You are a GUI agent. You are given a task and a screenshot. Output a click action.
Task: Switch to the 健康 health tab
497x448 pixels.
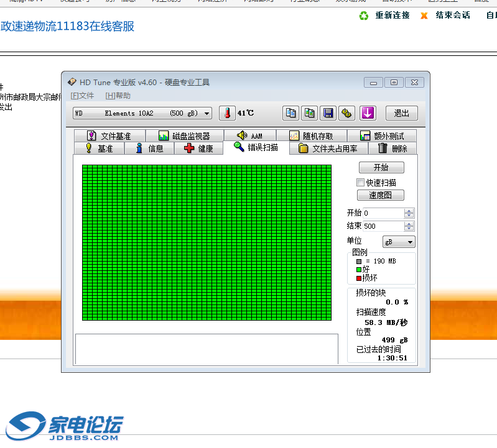click(198, 148)
